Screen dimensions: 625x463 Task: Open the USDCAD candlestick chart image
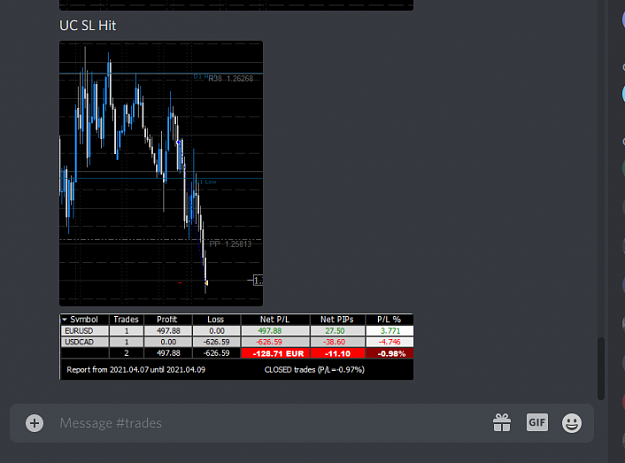161,173
